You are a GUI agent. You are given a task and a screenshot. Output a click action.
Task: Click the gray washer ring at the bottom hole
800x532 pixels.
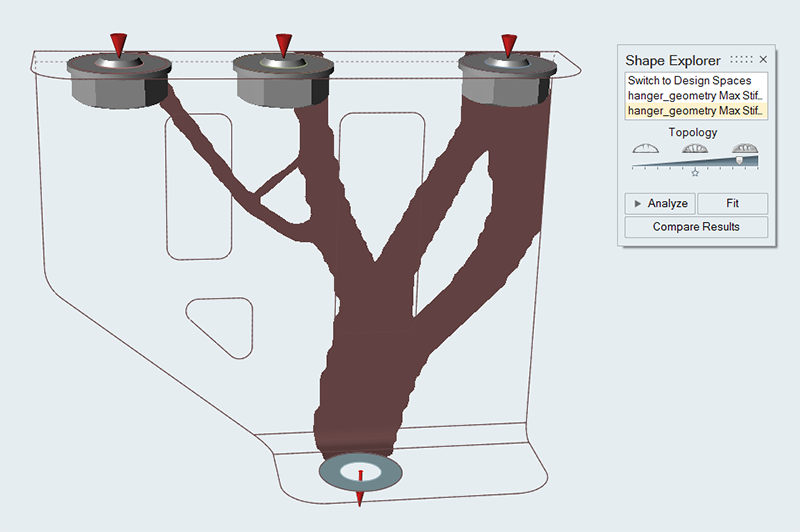coord(337,473)
